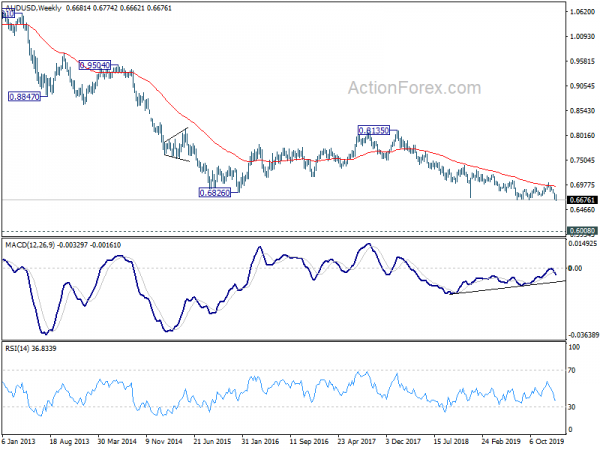Click the RSI level 70 label
Viewport: 600px width, 450px height.
tap(572, 370)
